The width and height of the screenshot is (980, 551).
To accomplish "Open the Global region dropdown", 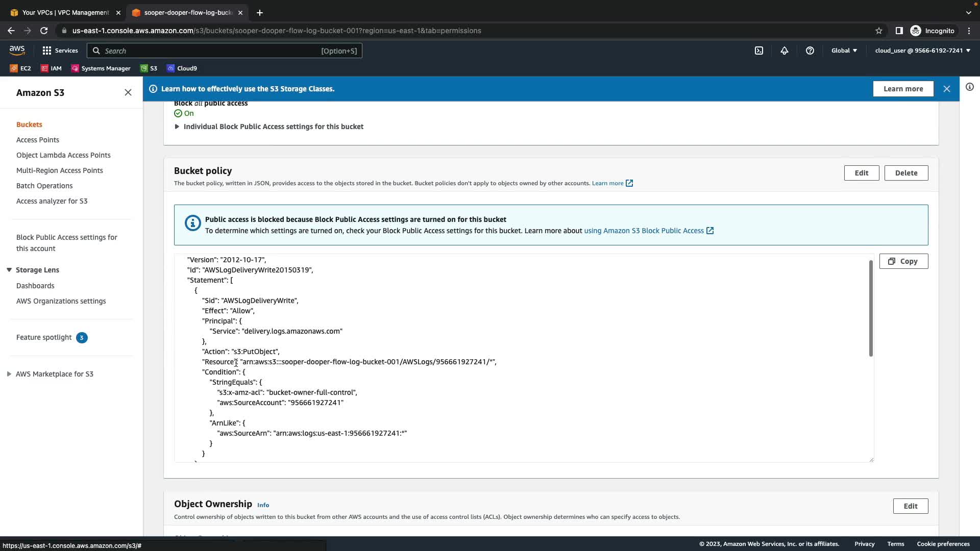I will click(x=844, y=51).
